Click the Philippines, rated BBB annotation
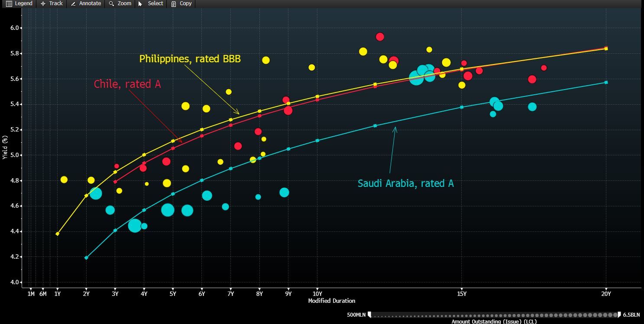The image size is (644, 324). [190, 59]
